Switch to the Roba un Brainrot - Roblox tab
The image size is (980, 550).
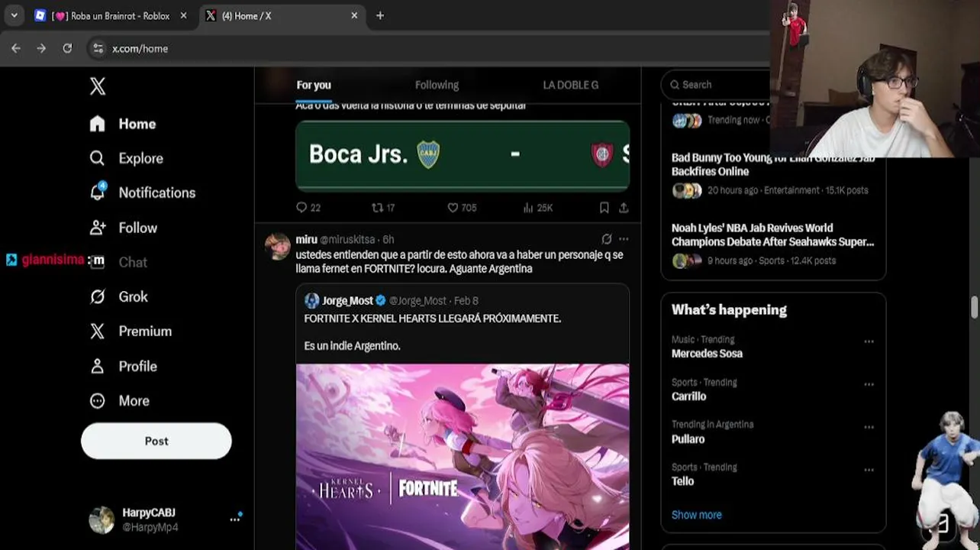click(112, 15)
